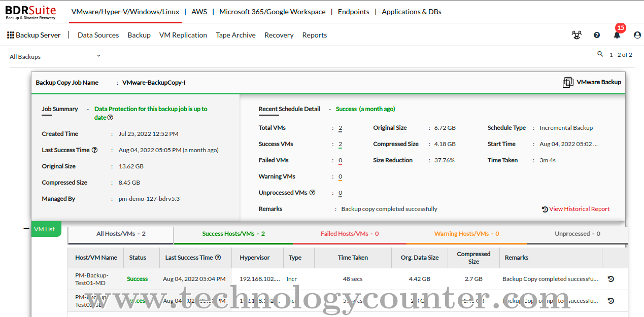Open the user account profile icon
644x317 pixels.
637,34
